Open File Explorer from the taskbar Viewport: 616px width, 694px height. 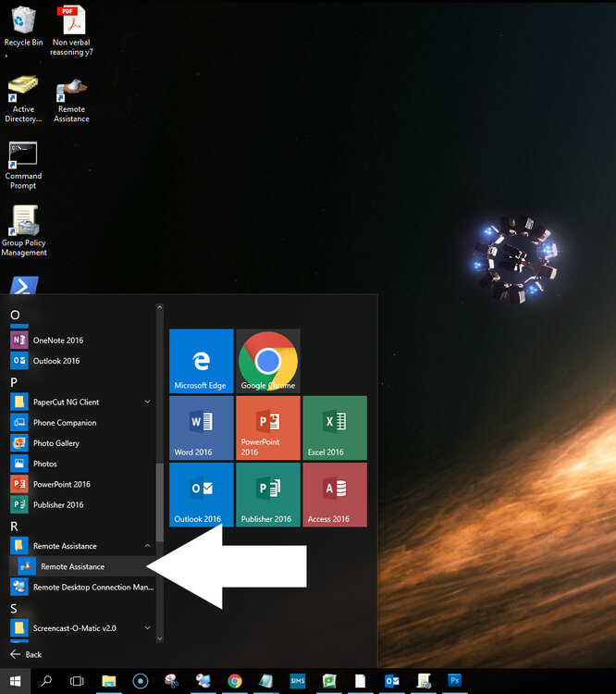coord(108,681)
